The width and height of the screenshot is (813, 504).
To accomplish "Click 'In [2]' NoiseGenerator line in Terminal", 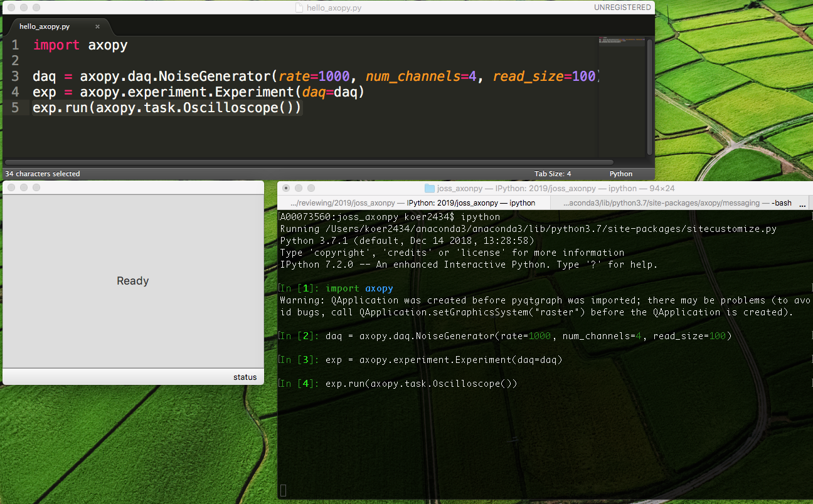I will [506, 336].
